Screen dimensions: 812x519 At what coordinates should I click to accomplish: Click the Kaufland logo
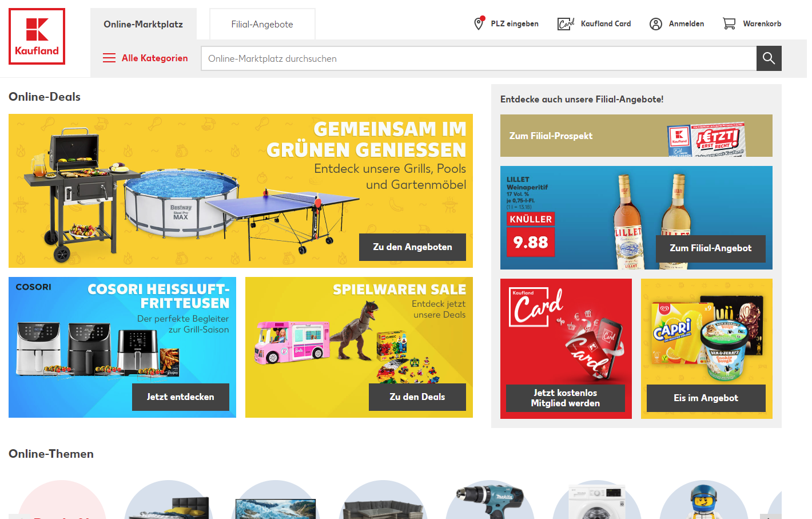[x=37, y=37]
